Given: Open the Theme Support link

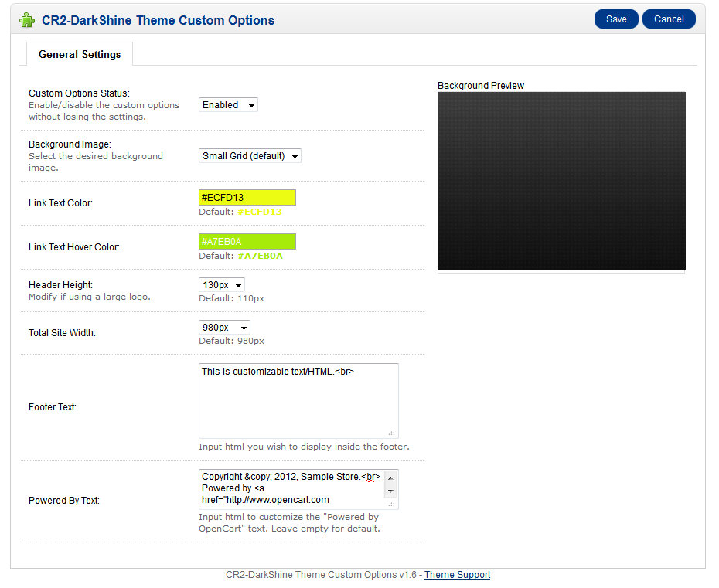Looking at the screenshot, I should (457, 575).
